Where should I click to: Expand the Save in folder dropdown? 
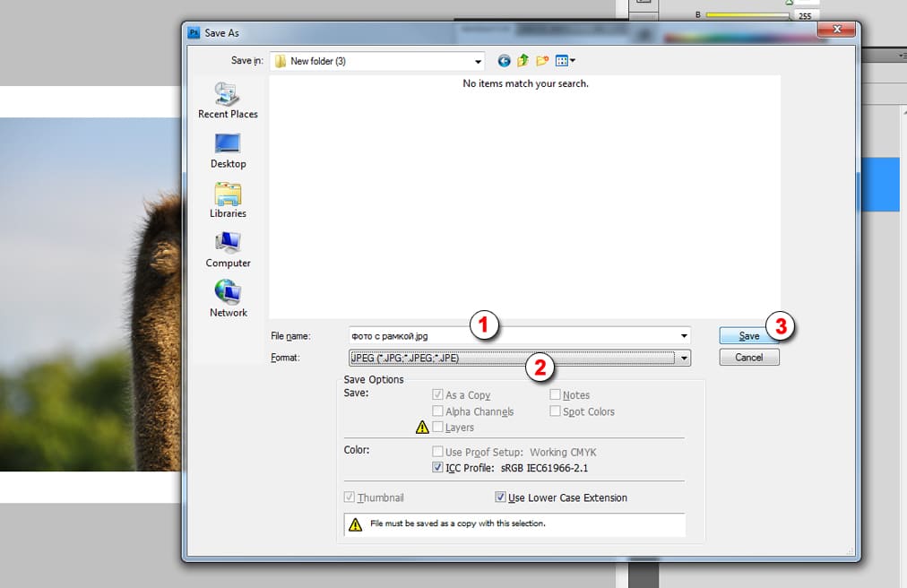pyautogui.click(x=479, y=61)
